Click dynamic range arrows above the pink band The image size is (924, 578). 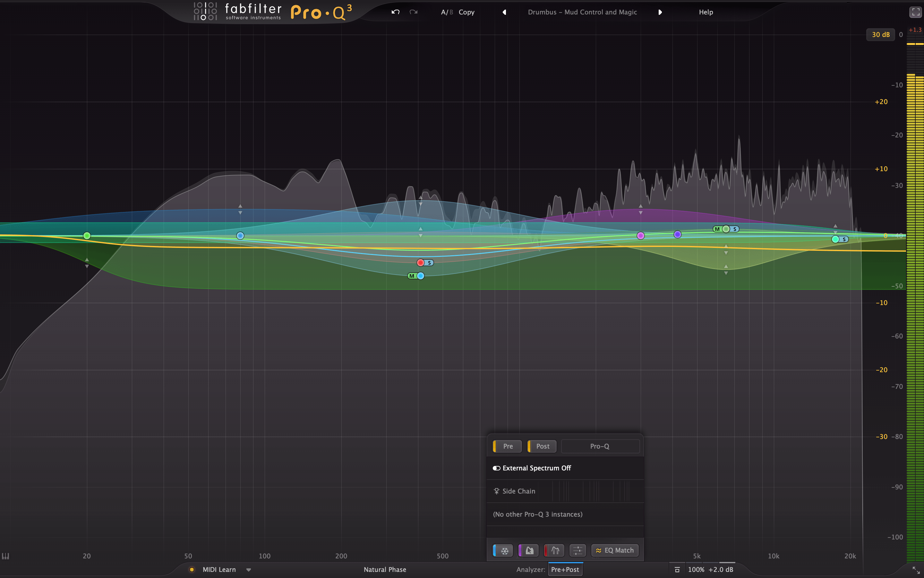pyautogui.click(x=641, y=209)
